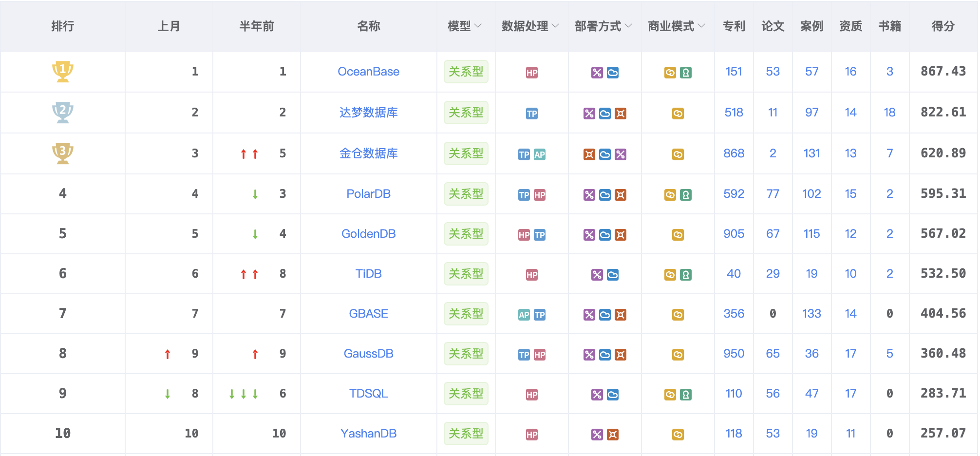Click case count 133 for GBASE
The width and height of the screenshot is (980, 456).
[812, 314]
